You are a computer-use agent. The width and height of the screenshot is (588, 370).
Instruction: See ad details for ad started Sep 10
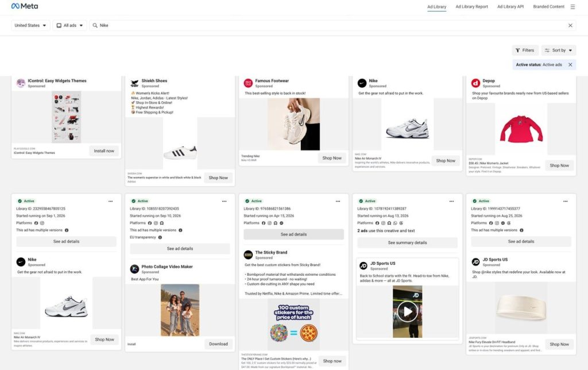tap(180, 249)
